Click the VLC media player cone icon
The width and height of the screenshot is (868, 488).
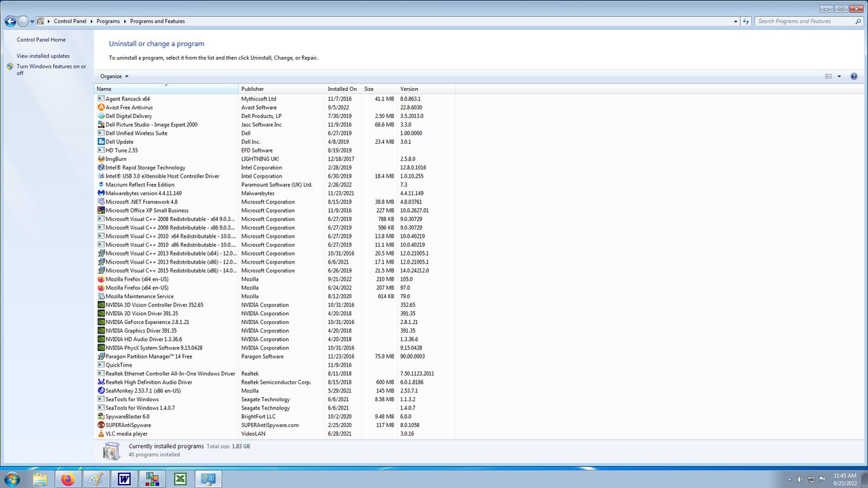(101, 434)
